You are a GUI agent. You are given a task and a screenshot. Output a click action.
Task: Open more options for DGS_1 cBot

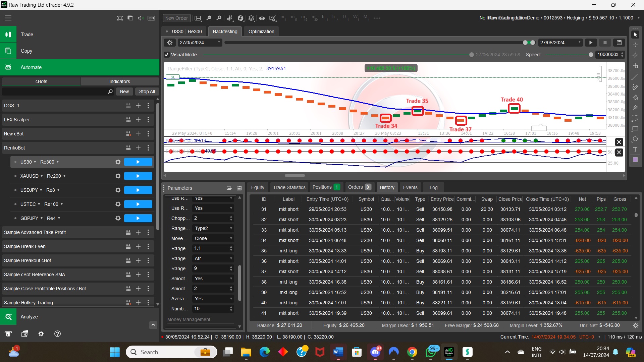pyautogui.click(x=148, y=106)
